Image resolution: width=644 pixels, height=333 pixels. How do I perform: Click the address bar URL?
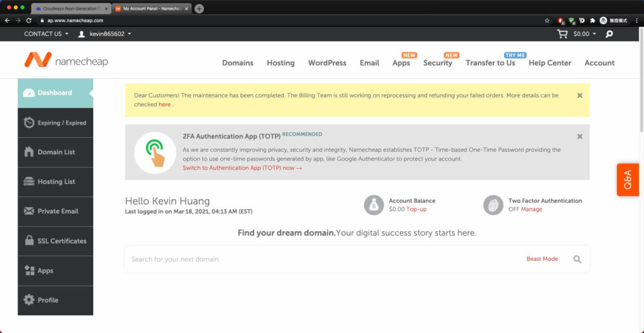point(75,20)
